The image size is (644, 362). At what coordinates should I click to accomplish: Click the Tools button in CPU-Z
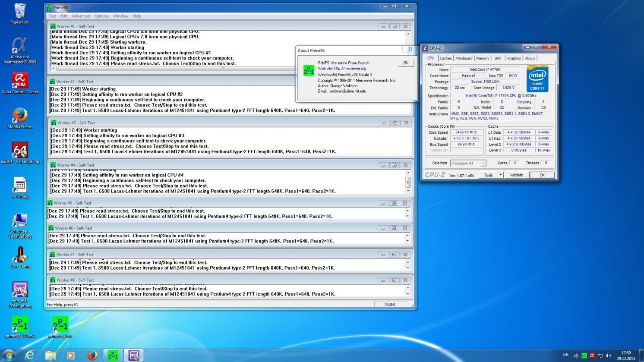point(488,175)
